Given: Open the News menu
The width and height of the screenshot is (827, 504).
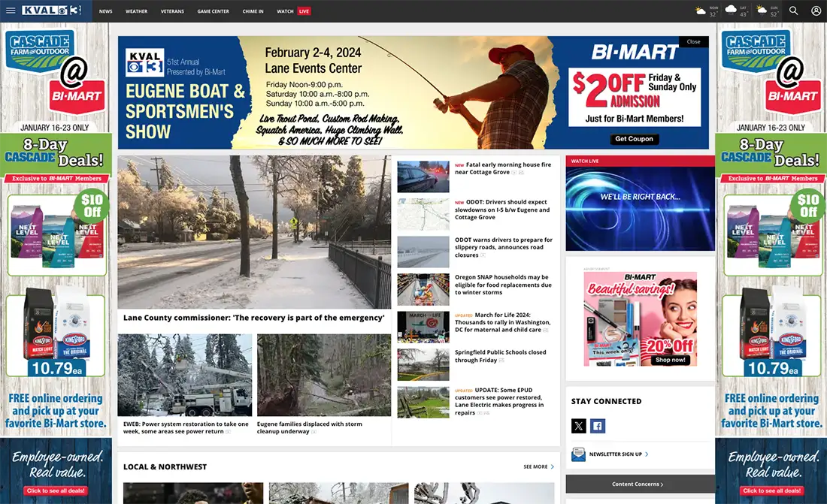Looking at the screenshot, I should point(105,11).
